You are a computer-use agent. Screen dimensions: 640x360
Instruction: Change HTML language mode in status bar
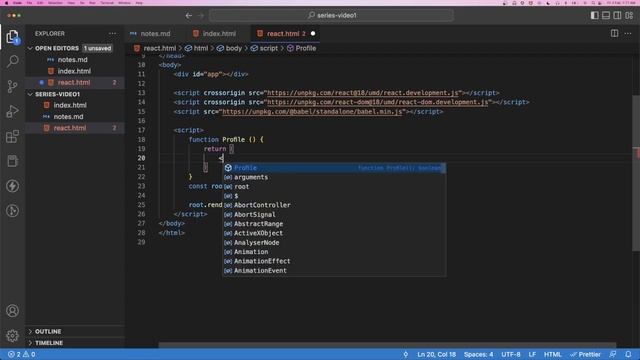point(553,354)
